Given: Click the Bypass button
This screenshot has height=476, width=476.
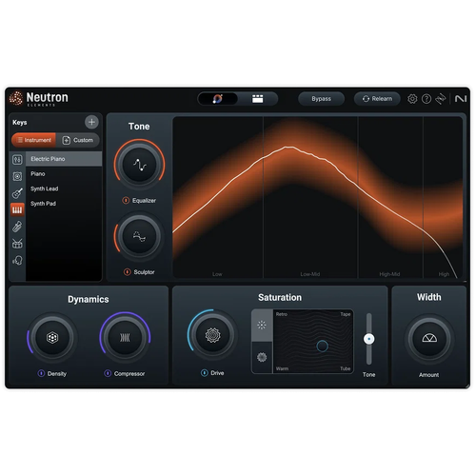Looking at the screenshot, I should [321, 99].
